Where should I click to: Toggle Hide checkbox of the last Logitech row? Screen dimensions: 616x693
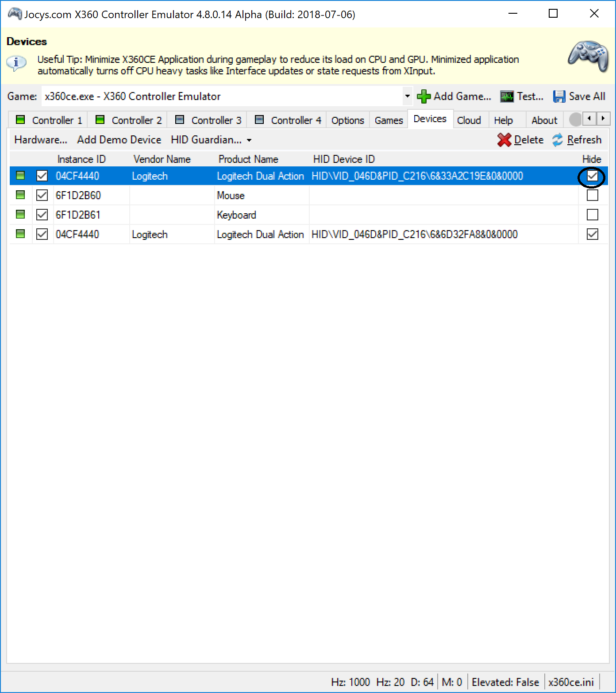[592, 234]
